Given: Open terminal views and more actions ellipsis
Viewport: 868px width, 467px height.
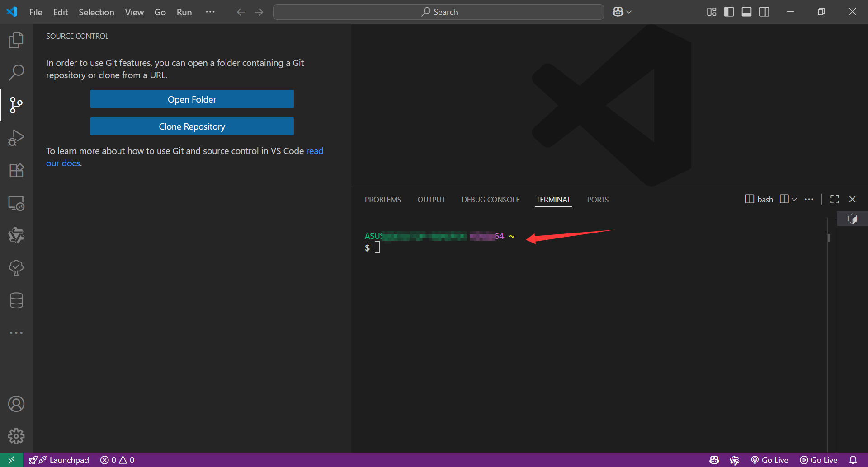Looking at the screenshot, I should pyautogui.click(x=809, y=199).
